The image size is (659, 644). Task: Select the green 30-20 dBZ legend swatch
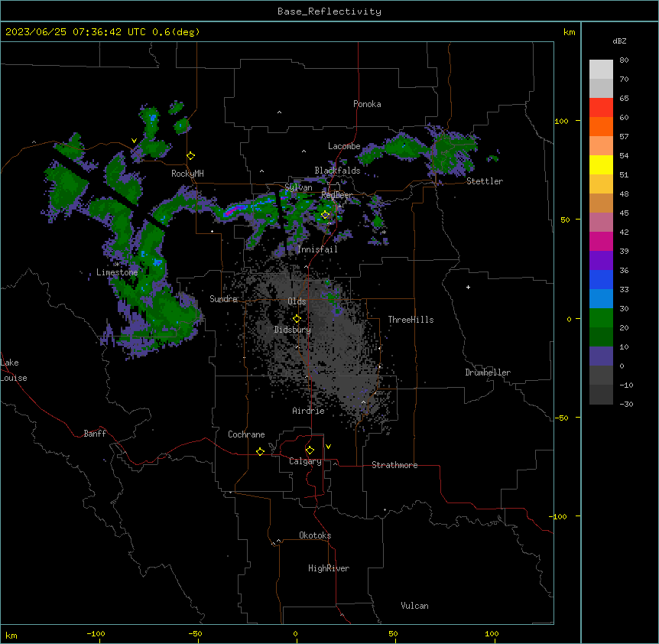click(601, 318)
